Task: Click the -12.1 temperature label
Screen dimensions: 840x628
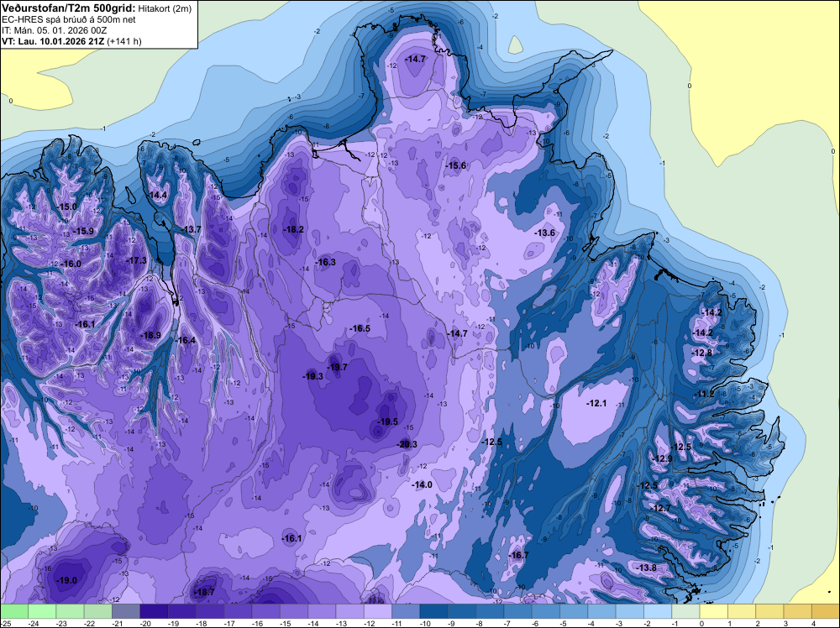Action: tap(596, 403)
